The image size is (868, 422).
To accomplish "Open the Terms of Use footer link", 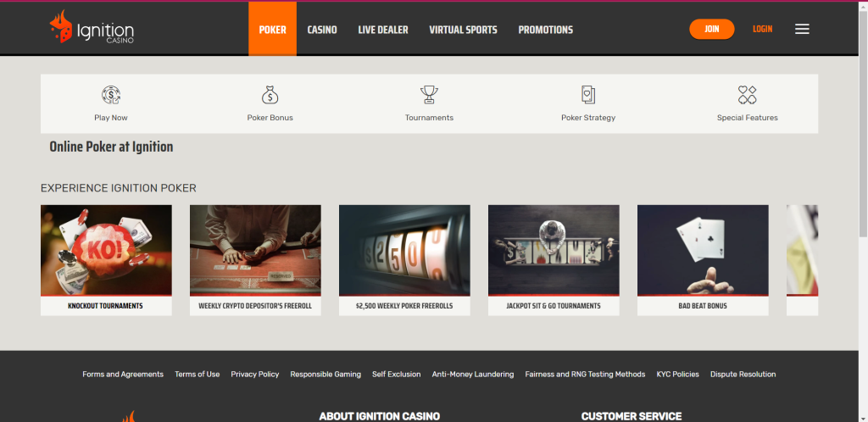I will 197,375.
